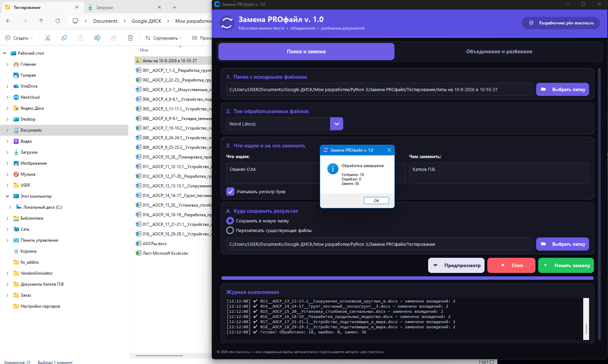The width and height of the screenshot is (608, 364).
Task: Open the Word (.docx) file type dropdown
Action: [285, 124]
